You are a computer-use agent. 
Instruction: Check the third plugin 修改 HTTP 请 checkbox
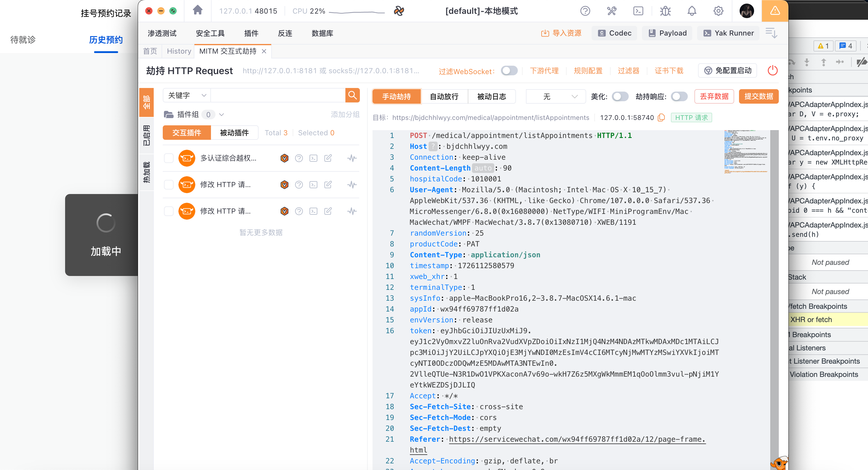pos(168,211)
